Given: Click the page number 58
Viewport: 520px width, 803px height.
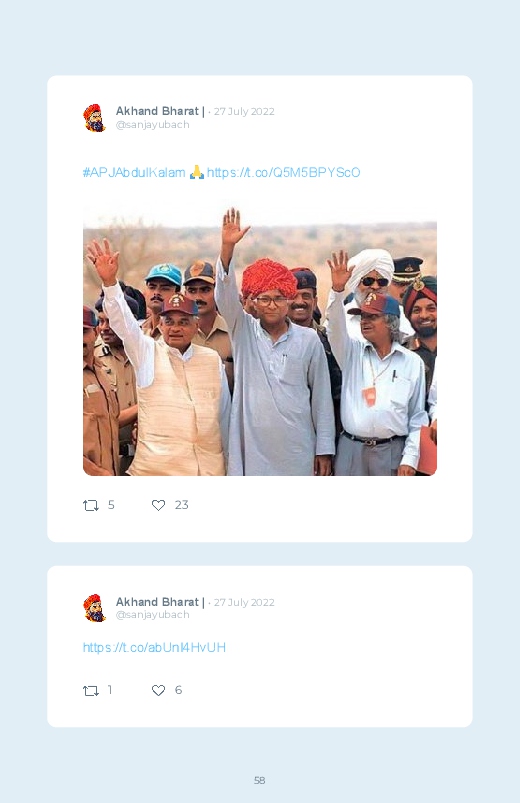Looking at the screenshot, I should 260,780.
